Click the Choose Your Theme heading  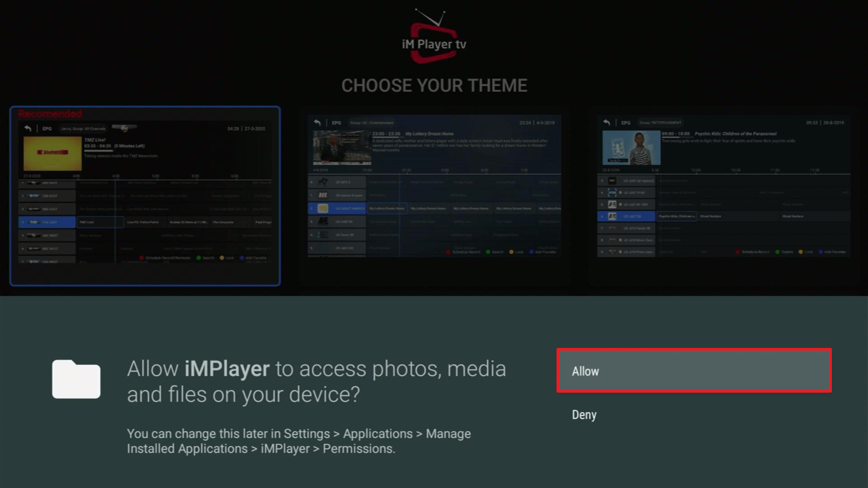(434, 85)
